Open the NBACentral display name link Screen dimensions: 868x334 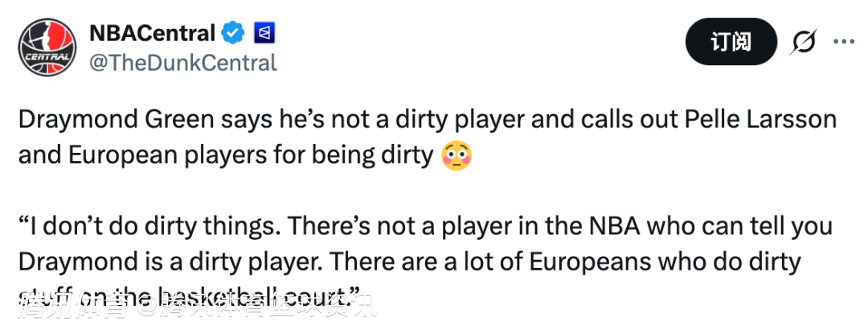click(x=153, y=33)
